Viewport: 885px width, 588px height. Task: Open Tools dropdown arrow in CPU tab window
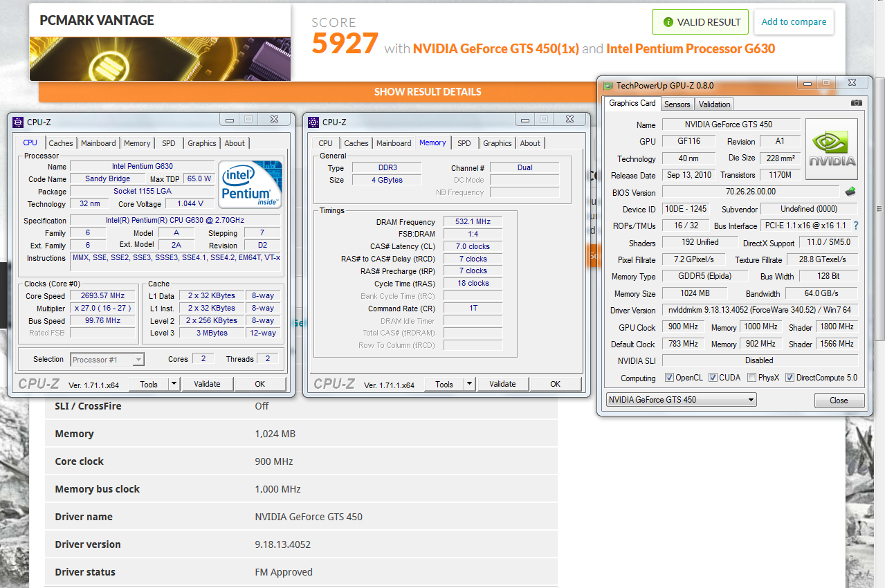pos(174,384)
